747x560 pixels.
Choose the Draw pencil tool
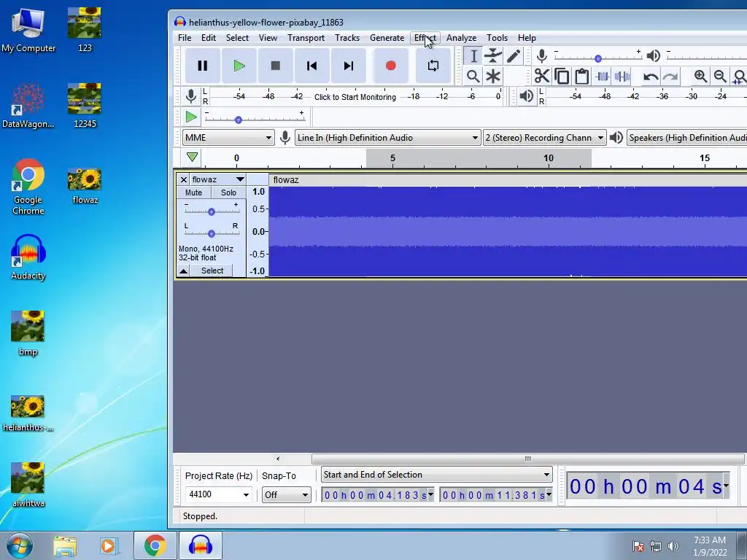[514, 56]
